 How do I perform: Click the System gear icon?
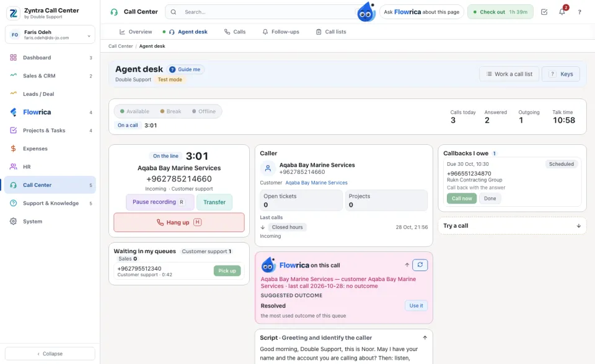point(13,221)
